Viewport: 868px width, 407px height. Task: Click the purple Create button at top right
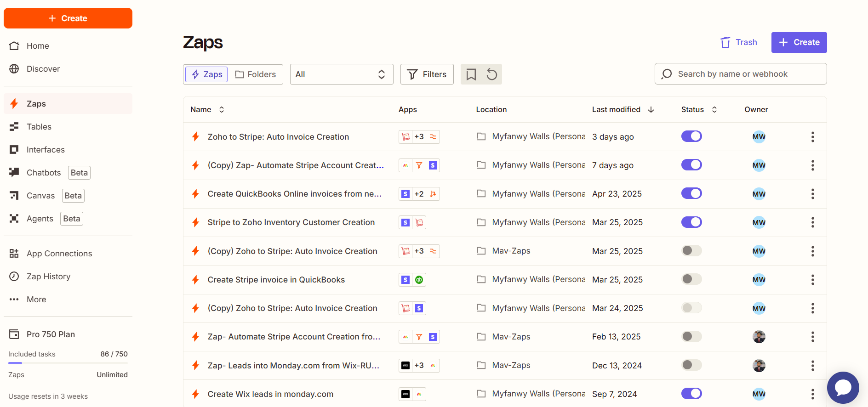pyautogui.click(x=799, y=42)
